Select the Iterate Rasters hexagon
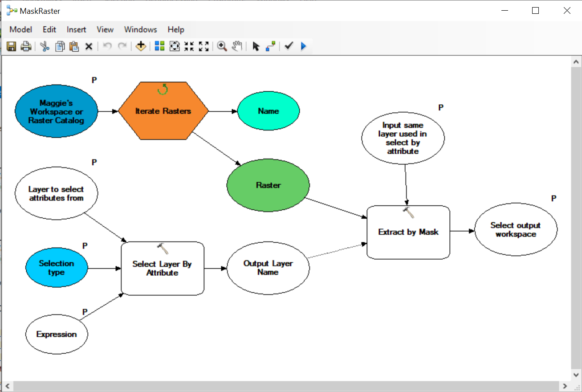The height and width of the screenshot is (392, 582). (x=163, y=111)
